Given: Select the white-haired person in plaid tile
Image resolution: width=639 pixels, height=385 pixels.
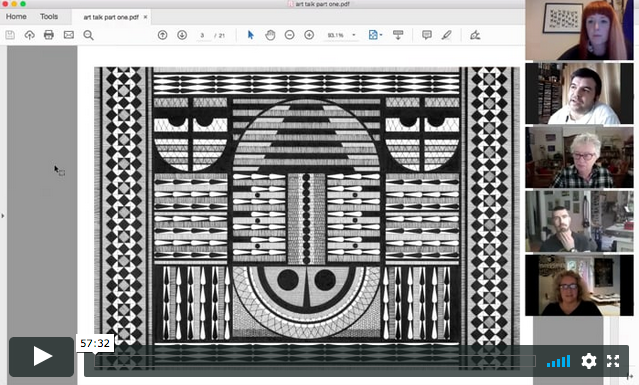Looking at the screenshot, I should tap(580, 157).
